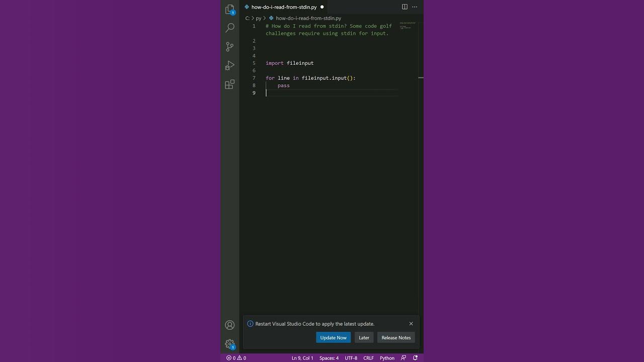The width and height of the screenshot is (644, 362).
Task: Show errors and warnings in status bar
Action: 236,358
